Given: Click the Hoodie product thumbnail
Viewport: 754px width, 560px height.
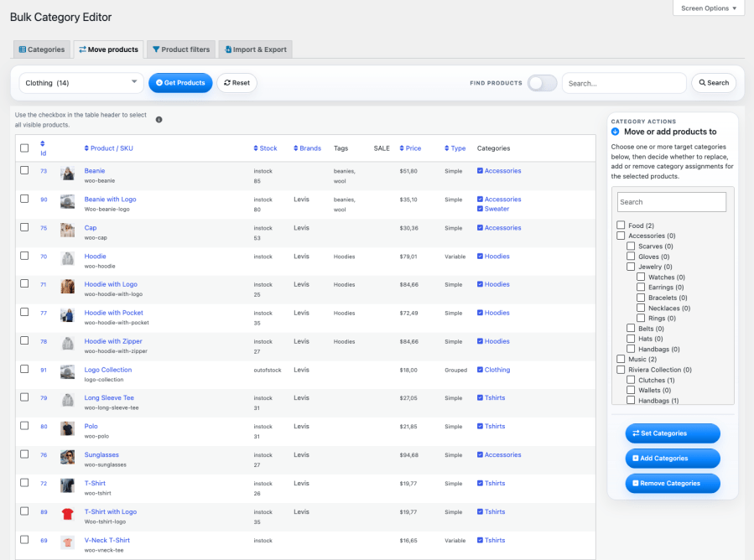Looking at the screenshot, I should coord(67,258).
